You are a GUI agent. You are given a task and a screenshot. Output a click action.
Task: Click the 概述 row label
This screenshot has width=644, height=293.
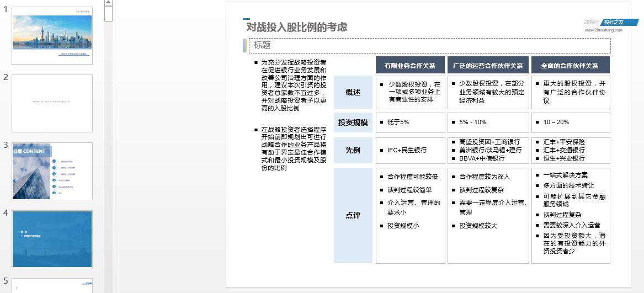[x=353, y=93]
